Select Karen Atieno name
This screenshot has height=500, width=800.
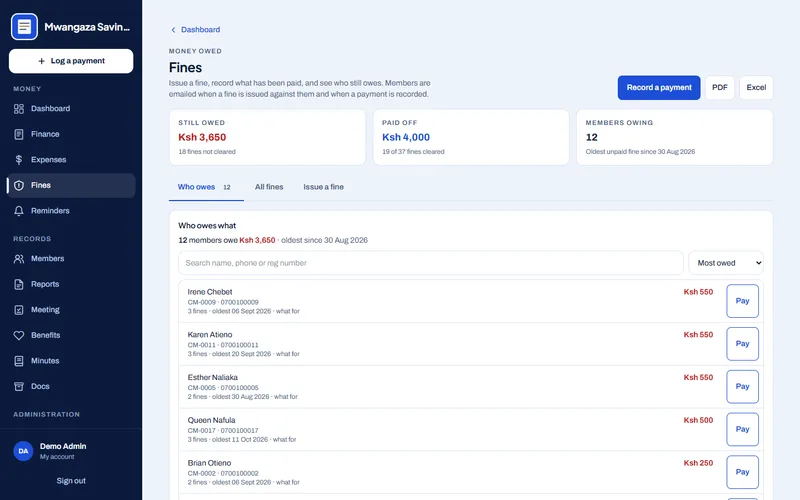coord(210,335)
